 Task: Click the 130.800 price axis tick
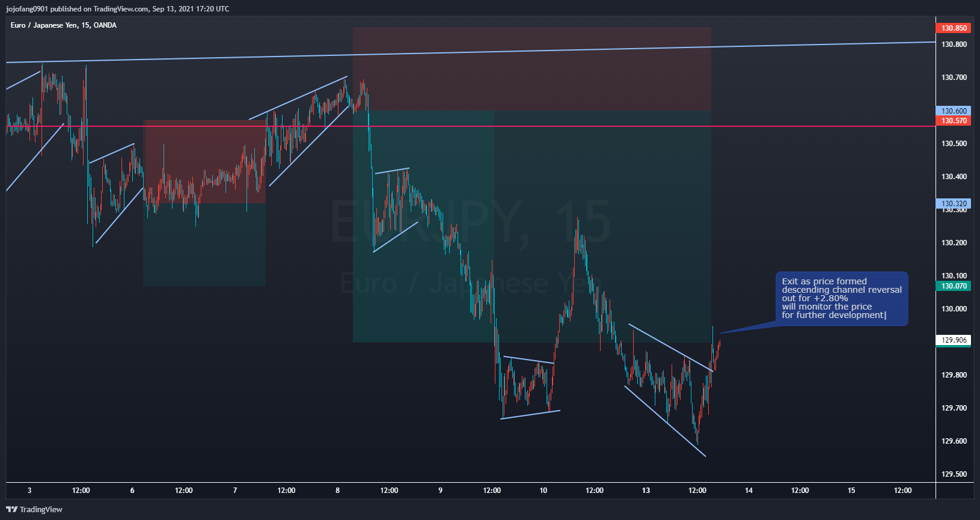click(x=954, y=44)
